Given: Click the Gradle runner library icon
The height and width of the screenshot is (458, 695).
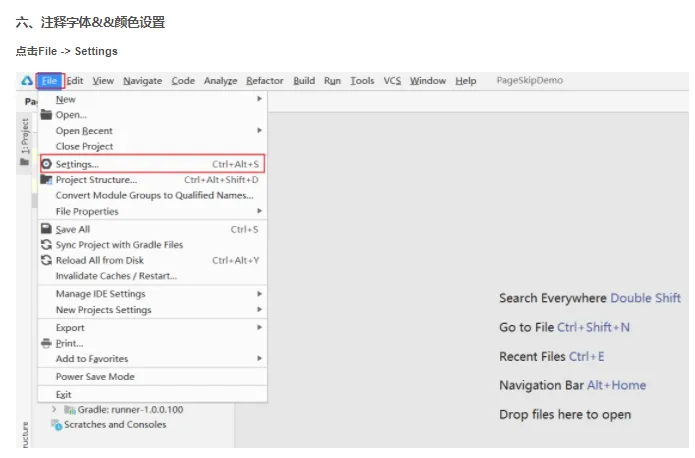Looking at the screenshot, I should (x=70, y=409).
